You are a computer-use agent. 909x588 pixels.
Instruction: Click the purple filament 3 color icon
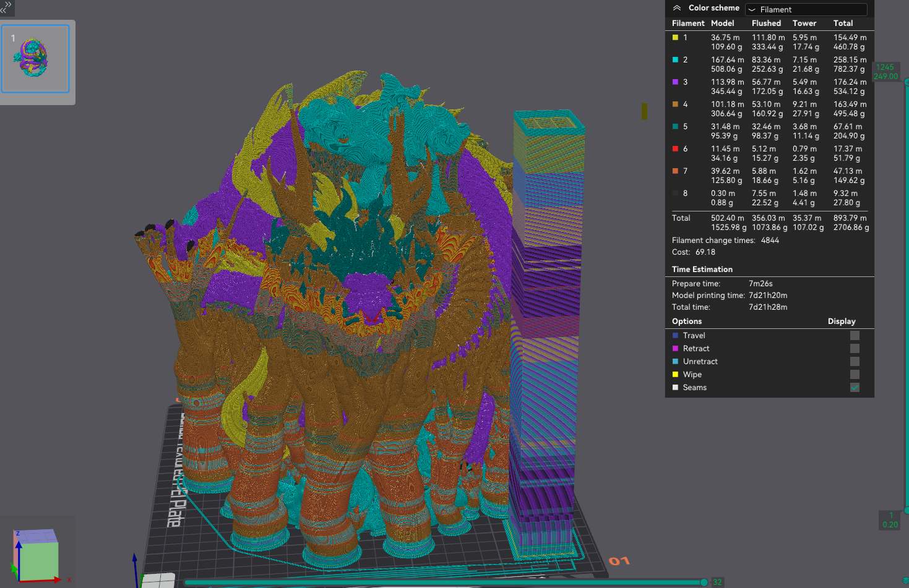pos(676,82)
